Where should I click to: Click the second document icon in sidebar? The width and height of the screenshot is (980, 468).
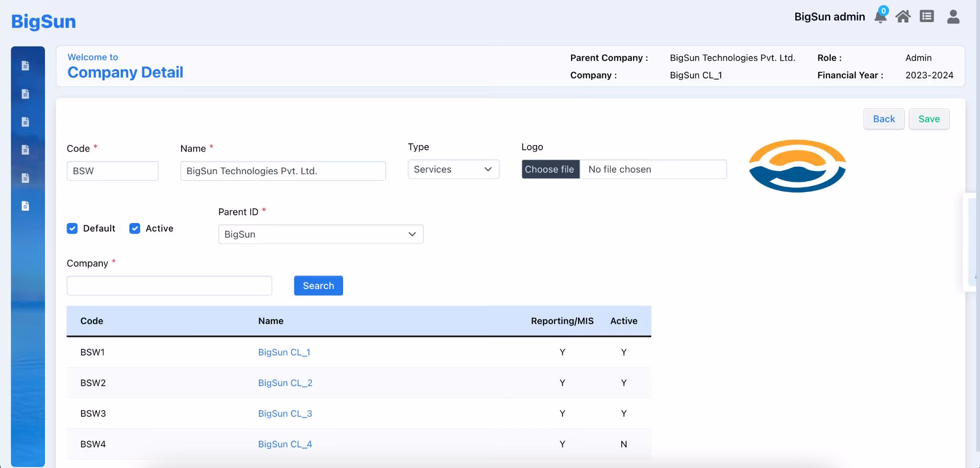25,94
